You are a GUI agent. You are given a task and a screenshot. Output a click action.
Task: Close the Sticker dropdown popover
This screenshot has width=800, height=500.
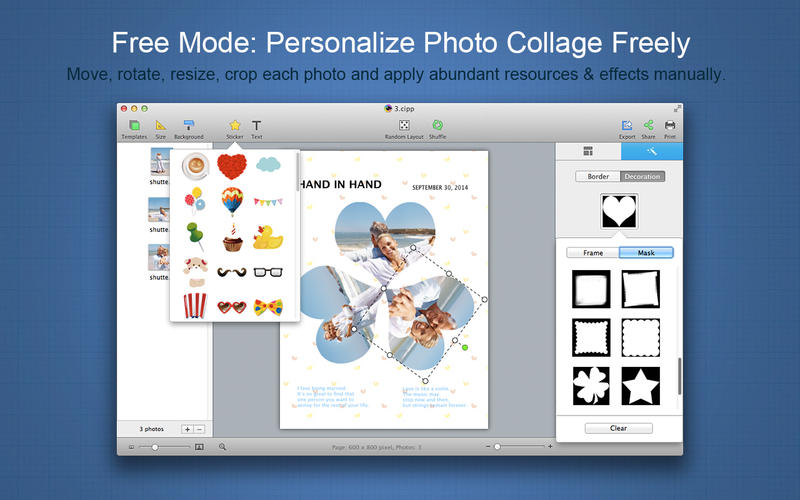tap(235, 127)
